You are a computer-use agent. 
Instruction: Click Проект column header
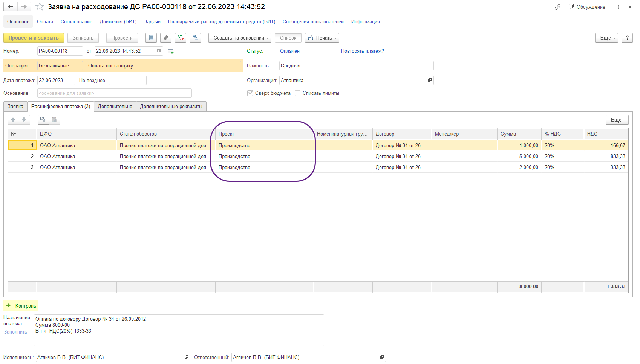264,134
